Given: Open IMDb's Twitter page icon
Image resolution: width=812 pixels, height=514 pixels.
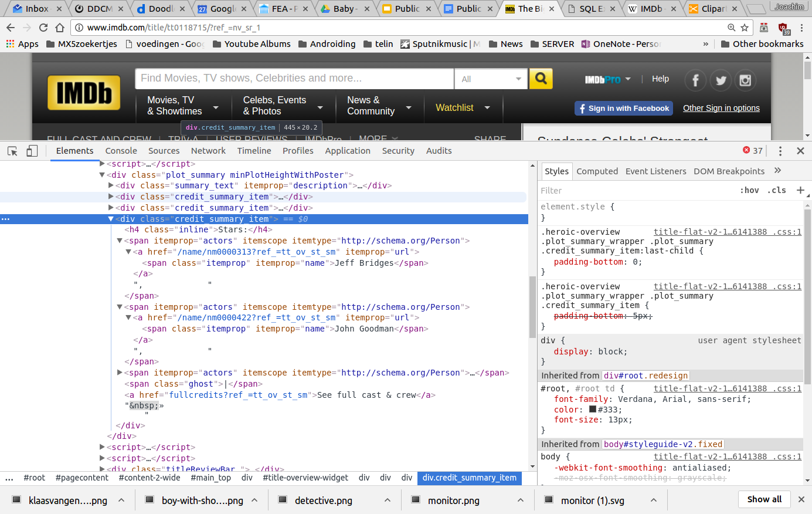Looking at the screenshot, I should pos(721,80).
